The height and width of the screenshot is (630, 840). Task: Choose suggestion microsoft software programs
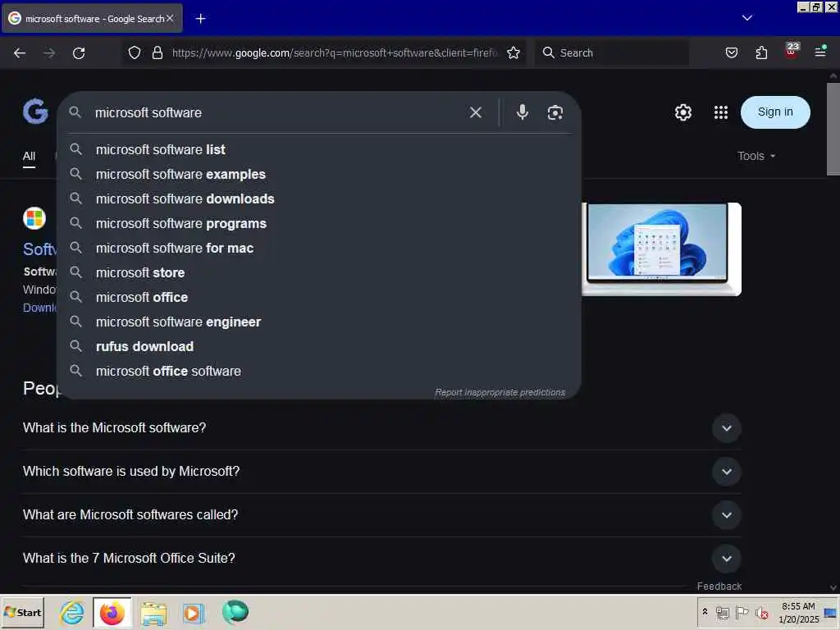pyautogui.click(x=319, y=223)
